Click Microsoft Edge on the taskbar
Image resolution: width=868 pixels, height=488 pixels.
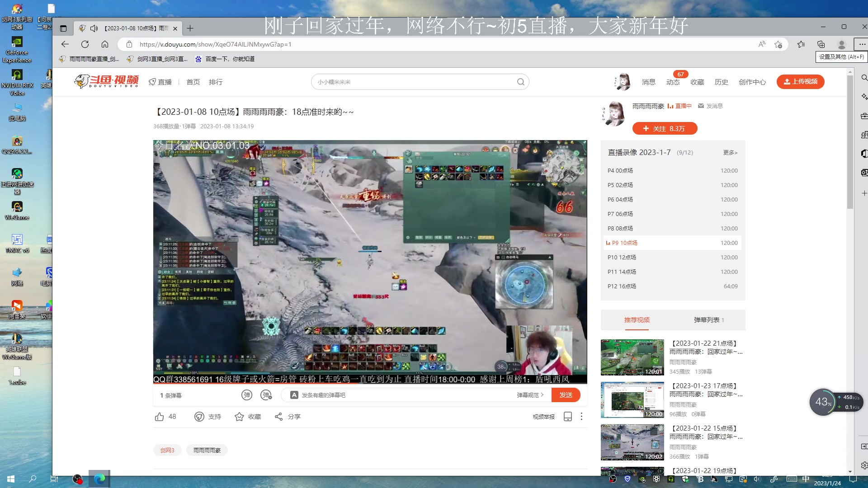pyautogui.click(x=99, y=479)
